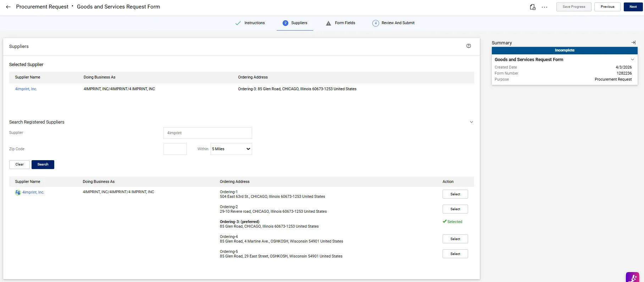Click the Doing Business As header in Selected Supplier
Viewport: 644px width, 282px height.
coord(99,77)
